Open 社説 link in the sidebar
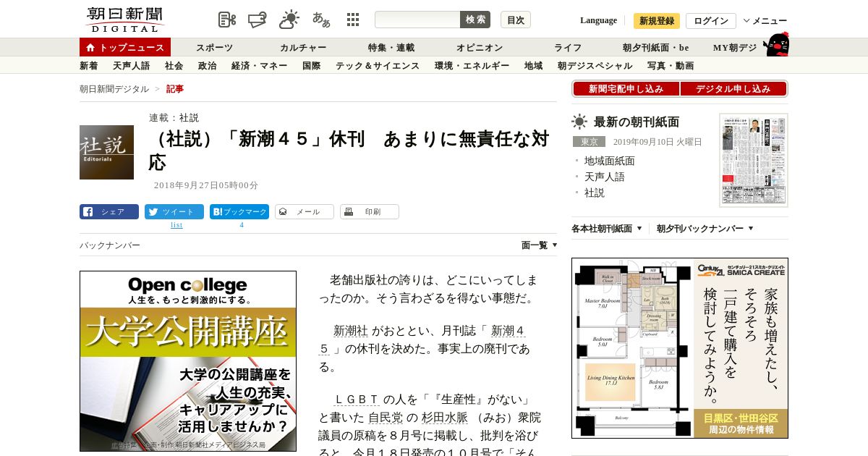This screenshot has height=456, width=868. tap(595, 193)
